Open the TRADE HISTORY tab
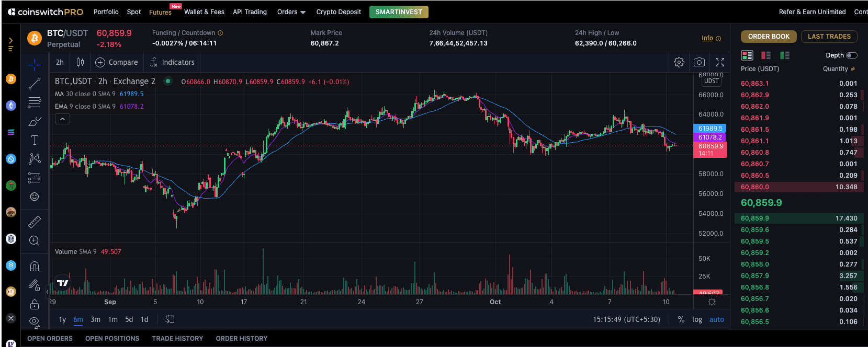The height and width of the screenshot is (347, 868). tap(177, 339)
